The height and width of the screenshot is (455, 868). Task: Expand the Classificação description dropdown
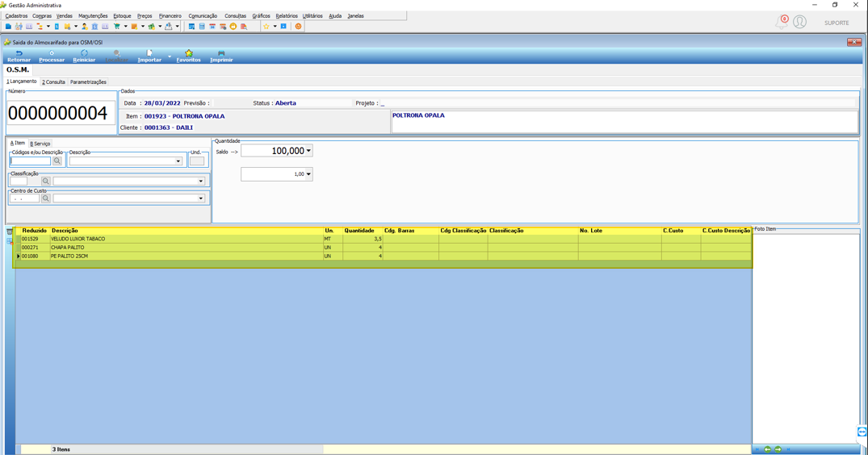point(201,181)
